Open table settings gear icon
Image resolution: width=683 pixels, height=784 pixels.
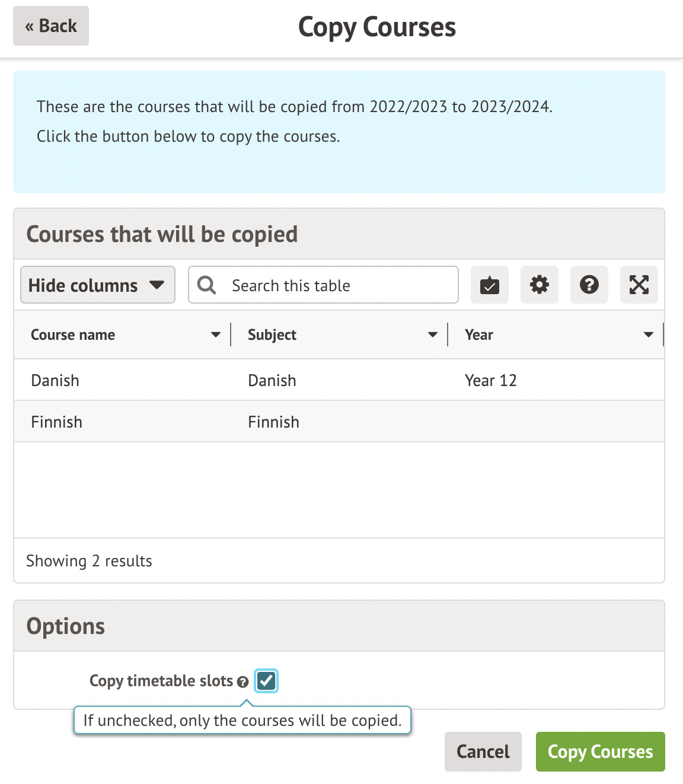[x=539, y=285]
